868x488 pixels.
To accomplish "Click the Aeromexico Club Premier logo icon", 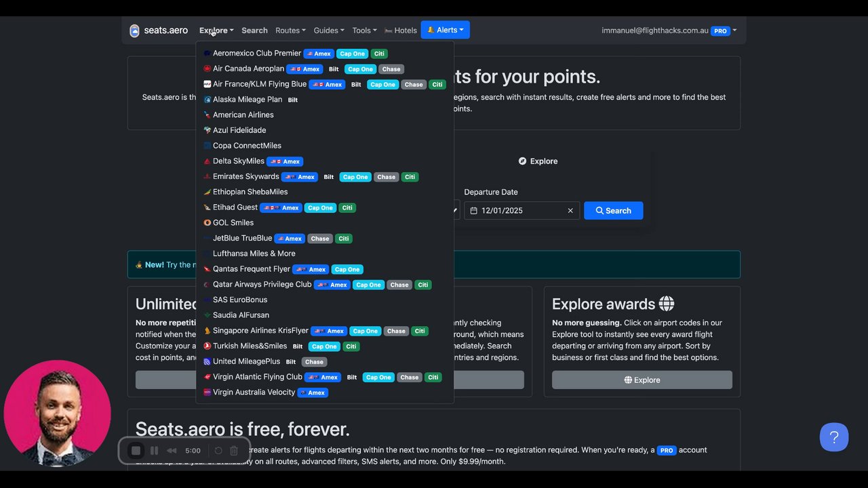I will (x=208, y=54).
